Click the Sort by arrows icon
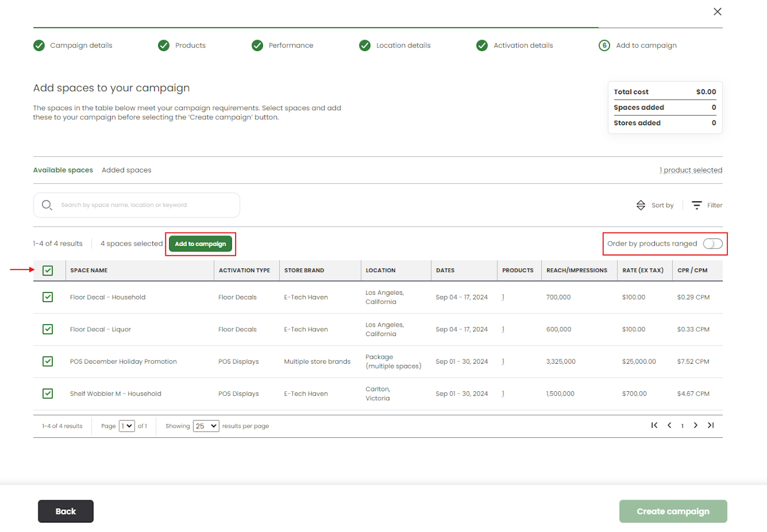The width and height of the screenshot is (767, 532). coord(641,205)
